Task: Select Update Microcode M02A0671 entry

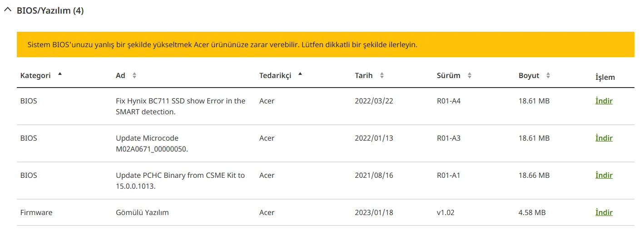Action: [x=152, y=143]
